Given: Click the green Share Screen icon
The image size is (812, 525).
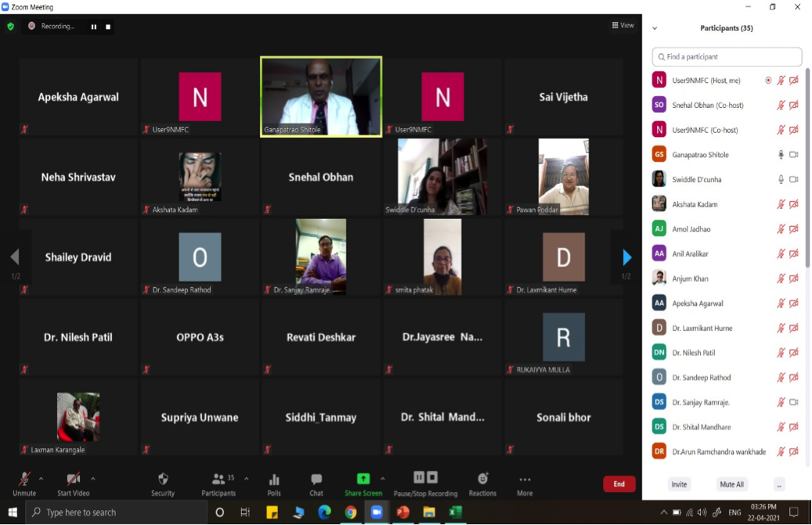Looking at the screenshot, I should [x=363, y=479].
